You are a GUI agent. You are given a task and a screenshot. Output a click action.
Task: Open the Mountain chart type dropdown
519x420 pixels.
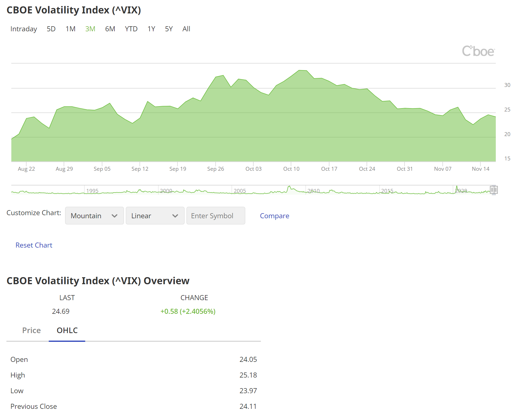pos(95,216)
